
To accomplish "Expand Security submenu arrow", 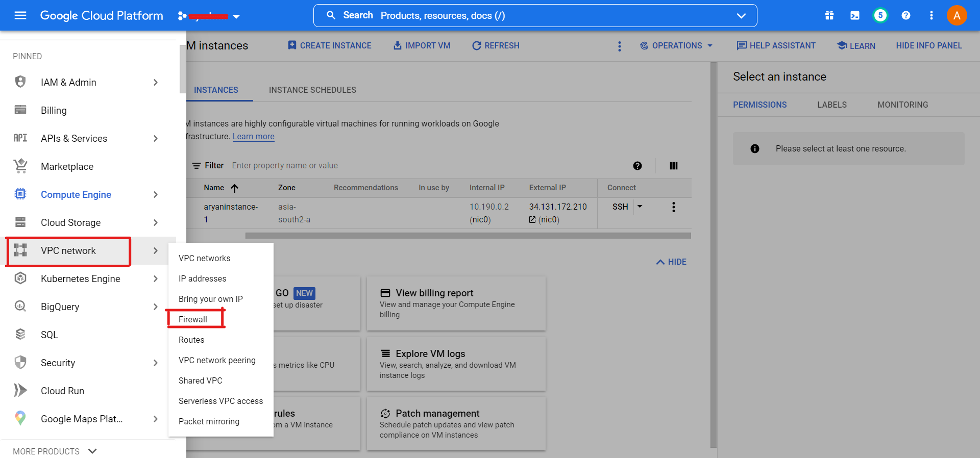I will 156,363.
